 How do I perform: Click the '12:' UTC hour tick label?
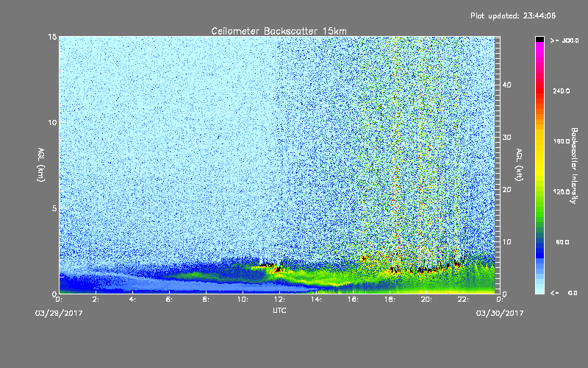coord(279,300)
